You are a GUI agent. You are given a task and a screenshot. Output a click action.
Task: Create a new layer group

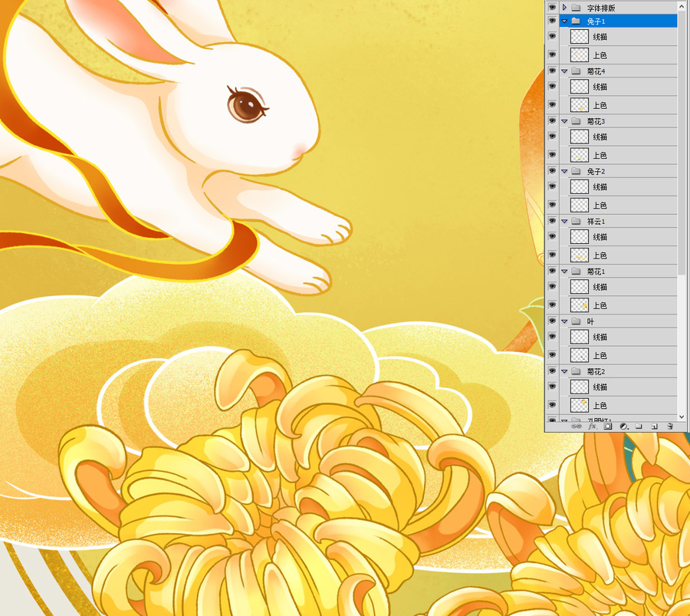coord(639,427)
